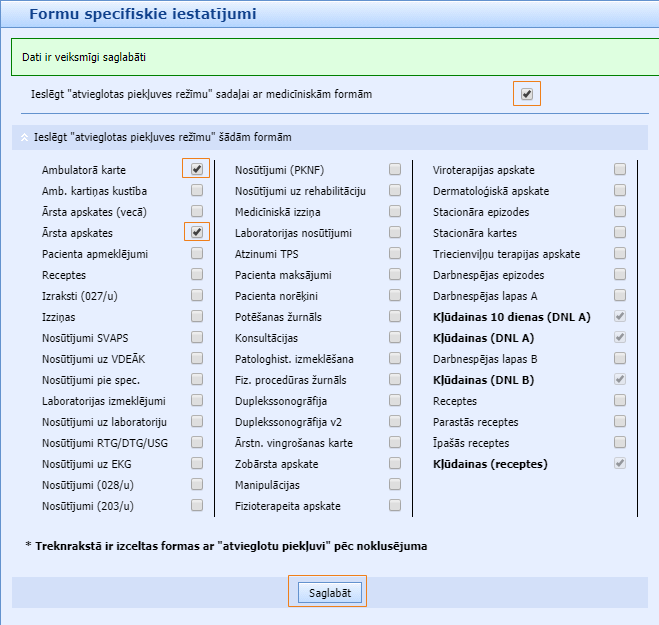This screenshot has width=659, height=625.
Task: Check the Īpašās receptes checkbox
Action: [x=620, y=442]
